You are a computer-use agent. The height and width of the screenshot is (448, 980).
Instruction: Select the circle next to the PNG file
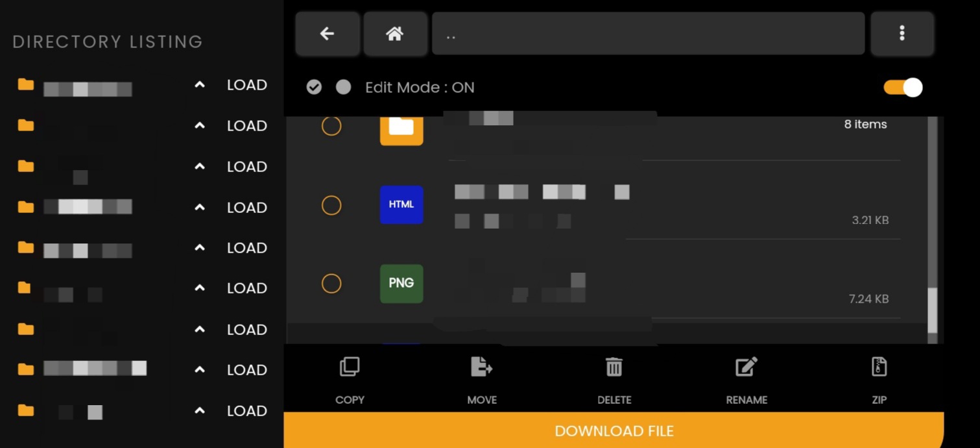point(331,284)
